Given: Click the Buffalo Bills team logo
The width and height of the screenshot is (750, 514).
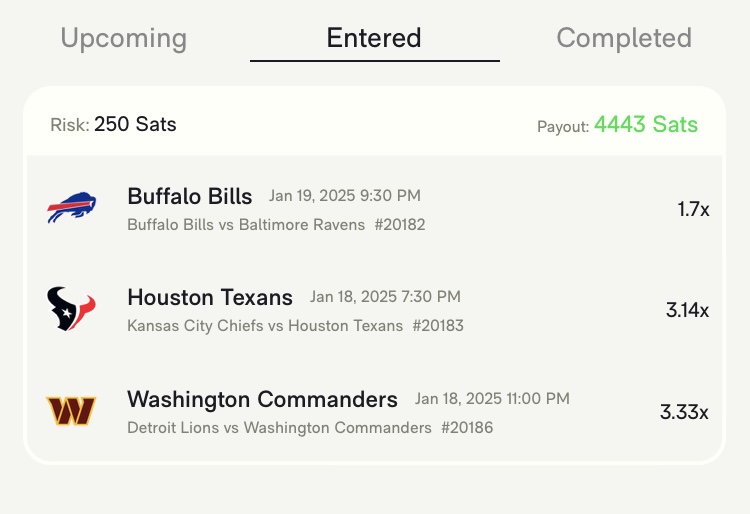Looking at the screenshot, I should [x=71, y=210].
